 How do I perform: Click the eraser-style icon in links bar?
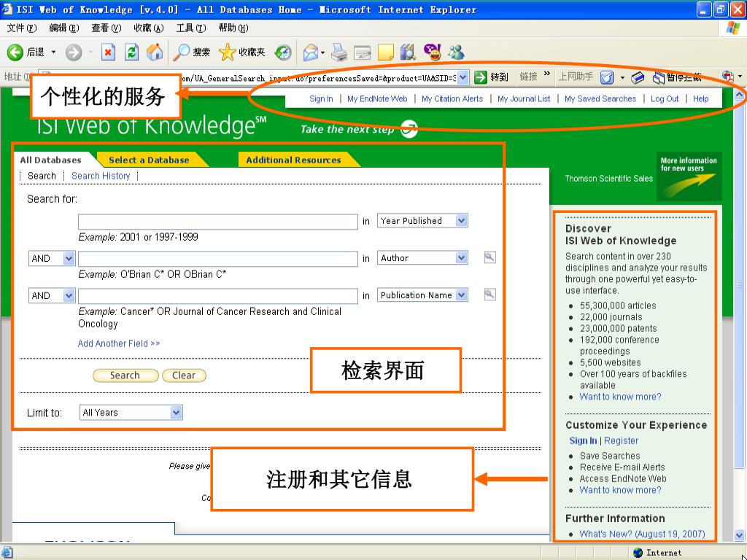click(x=638, y=77)
